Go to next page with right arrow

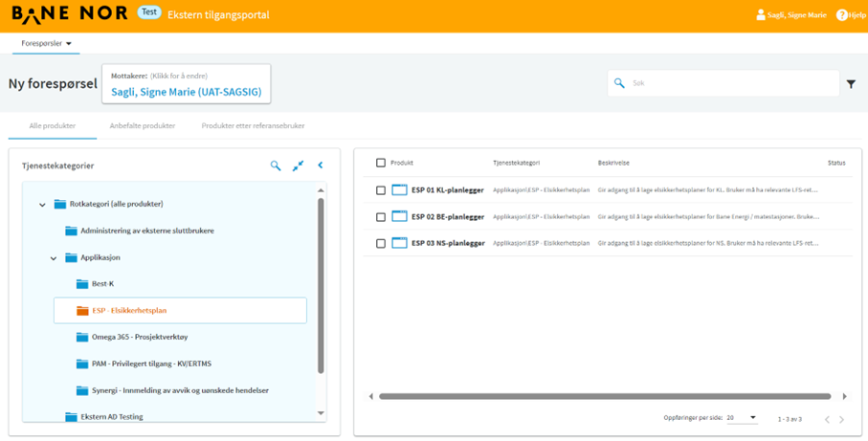click(841, 419)
